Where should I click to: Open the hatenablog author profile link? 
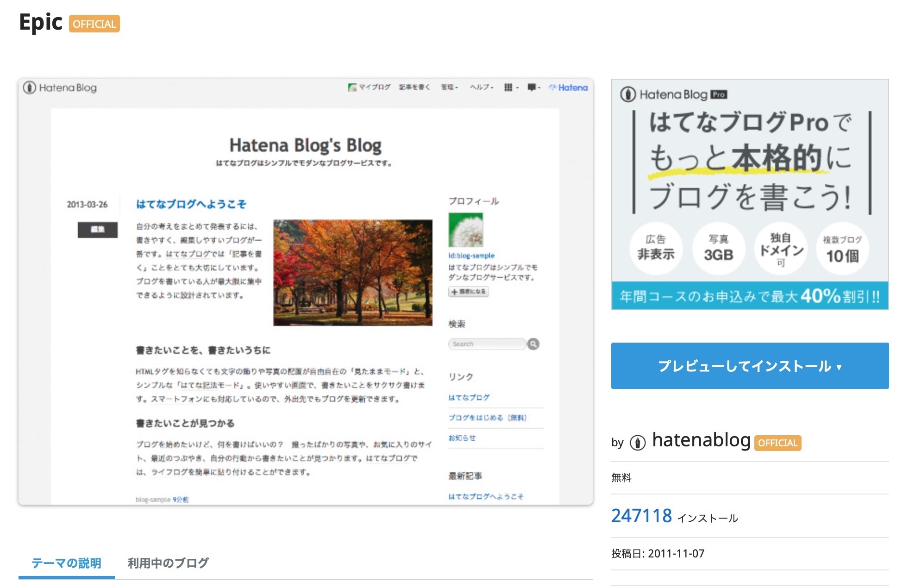pos(701,440)
